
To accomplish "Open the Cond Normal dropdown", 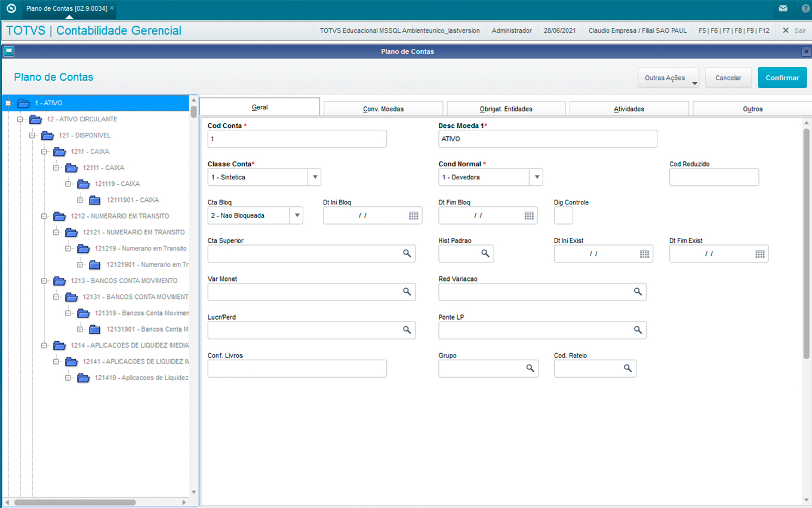I will coord(536,178).
